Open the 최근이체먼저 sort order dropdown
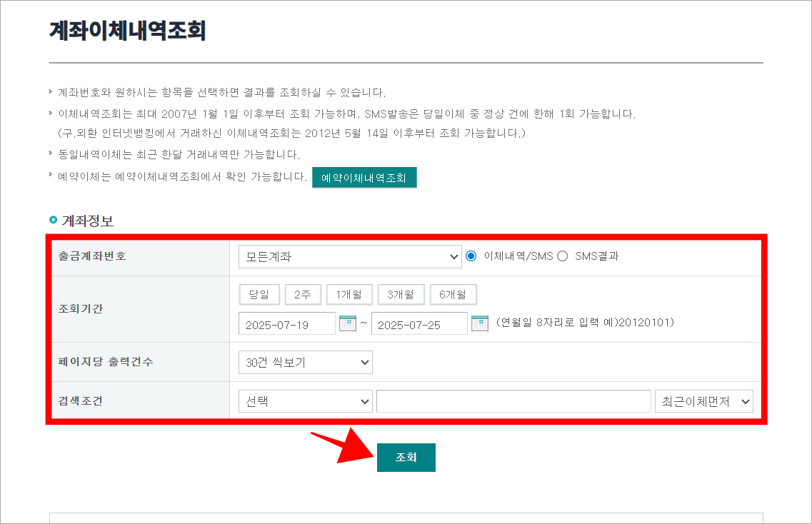812x524 pixels. point(703,400)
